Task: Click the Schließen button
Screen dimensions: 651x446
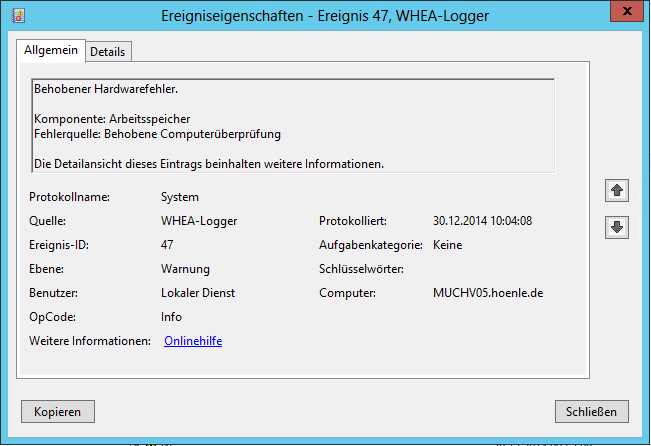Action: [x=591, y=412]
